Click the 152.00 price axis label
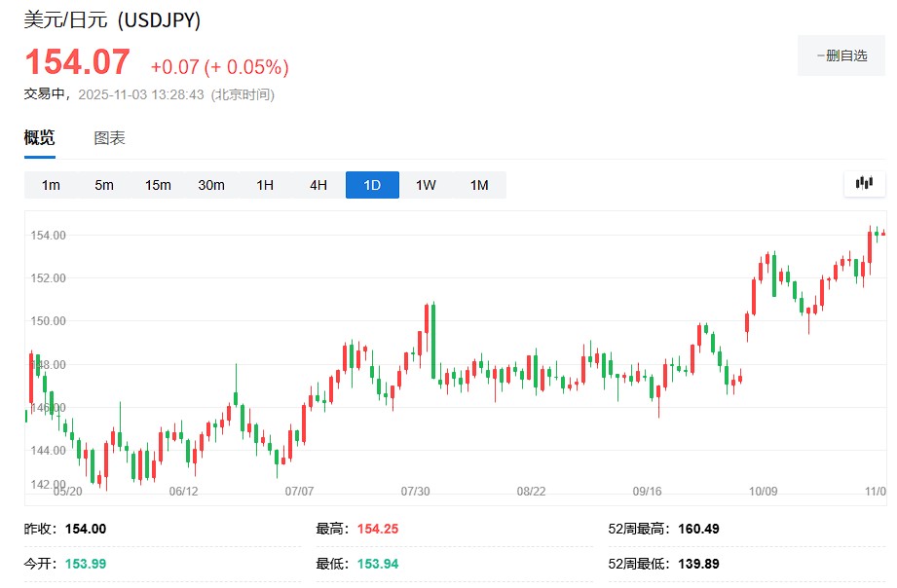This screenshot has width=897, height=588. coord(48,278)
